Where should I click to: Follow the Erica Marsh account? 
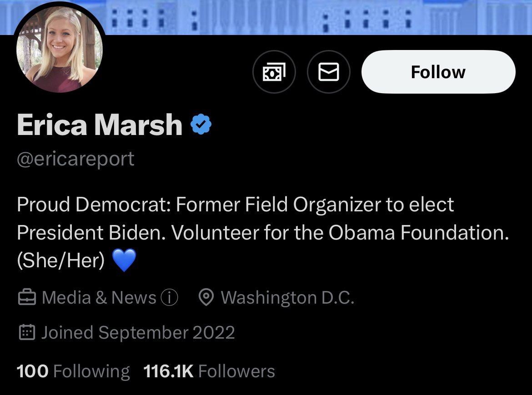pyautogui.click(x=438, y=72)
